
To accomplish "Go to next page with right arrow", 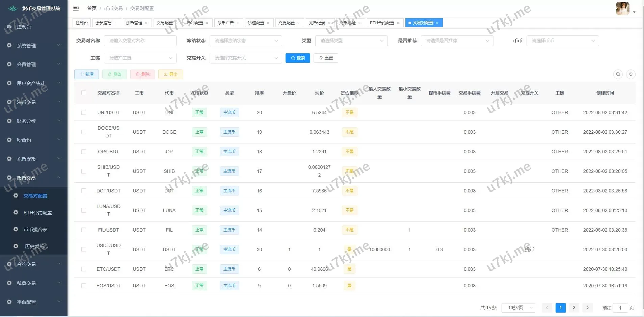I will 587,308.
